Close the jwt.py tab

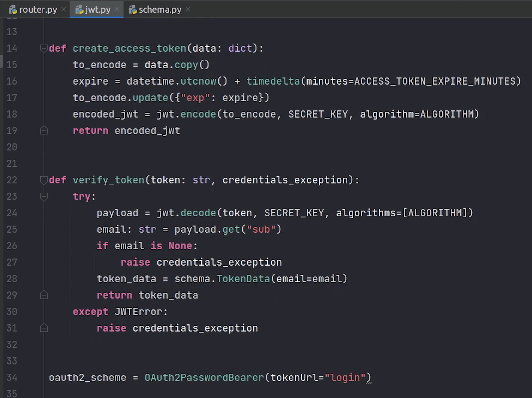117,9
